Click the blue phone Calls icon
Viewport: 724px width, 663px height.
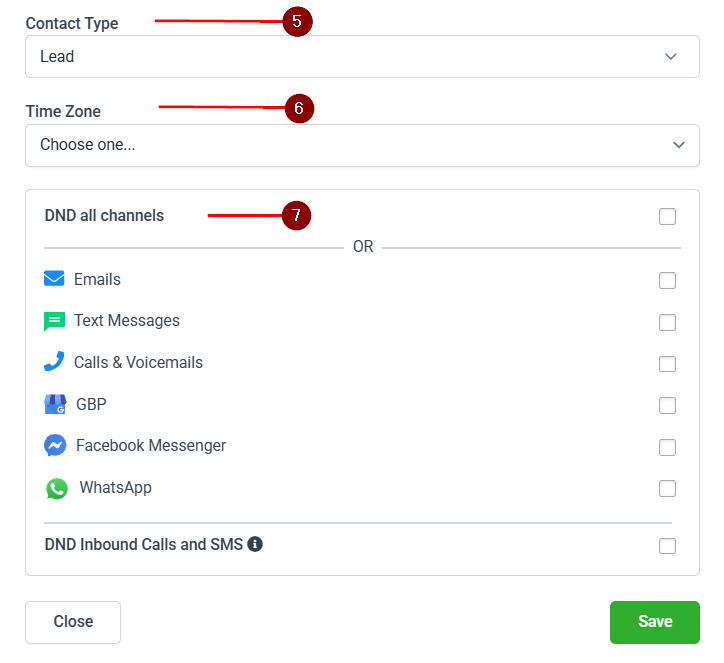tap(54, 362)
